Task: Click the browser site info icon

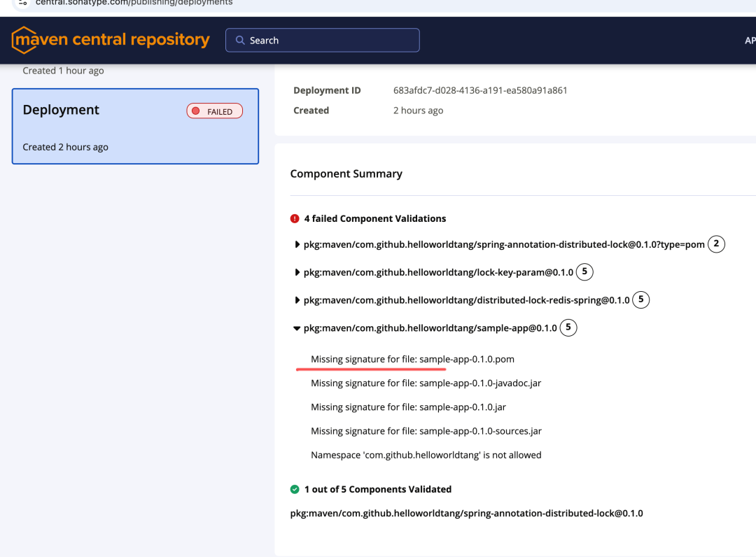Action: [22, 3]
